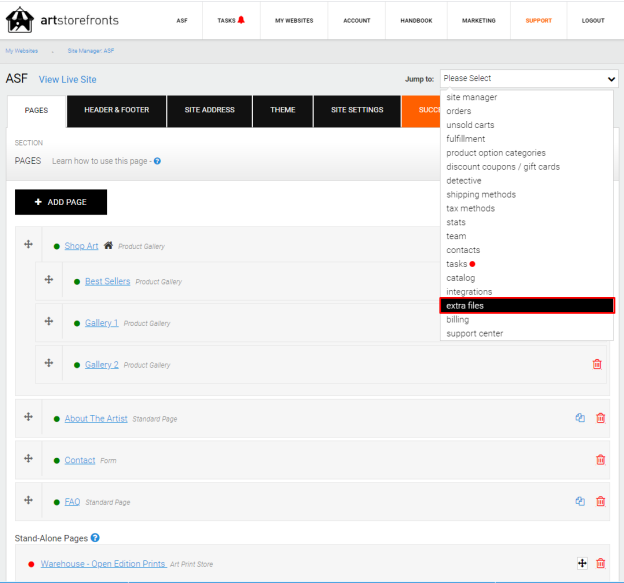Screen dimensions: 624x583
Task: Pick 'product option categories' option
Action: pos(526,153)
